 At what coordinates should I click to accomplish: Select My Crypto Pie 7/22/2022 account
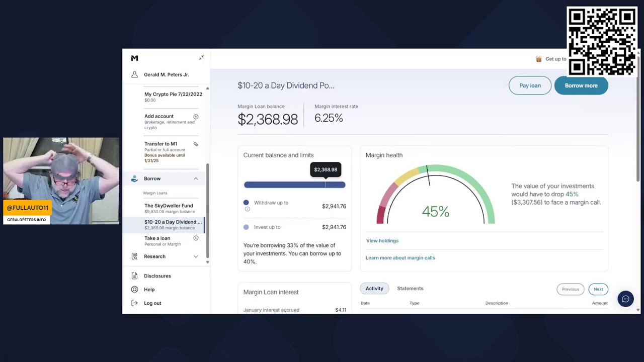click(x=173, y=97)
